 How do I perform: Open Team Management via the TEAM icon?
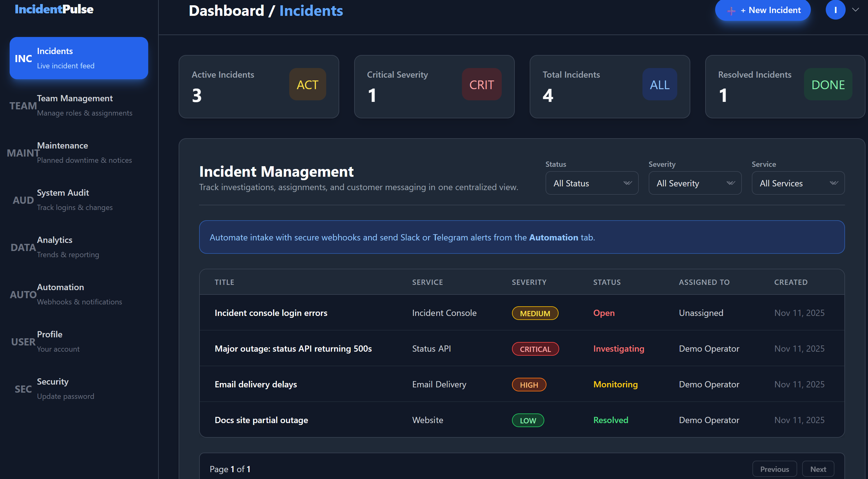tap(23, 105)
